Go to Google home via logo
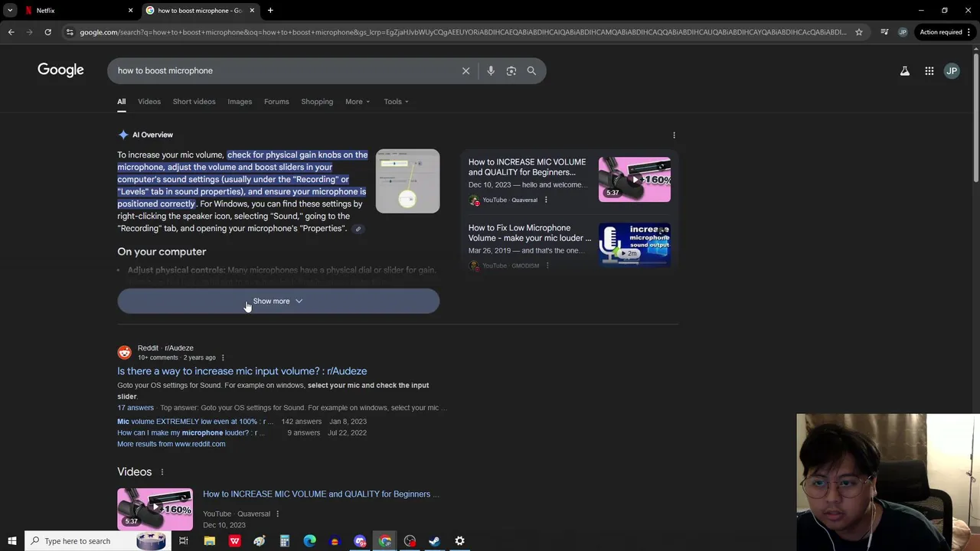This screenshot has width=980, height=551. click(x=60, y=70)
